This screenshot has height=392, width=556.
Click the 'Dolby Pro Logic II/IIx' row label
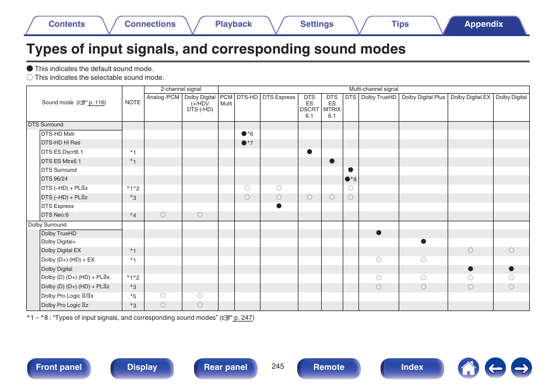(x=68, y=295)
